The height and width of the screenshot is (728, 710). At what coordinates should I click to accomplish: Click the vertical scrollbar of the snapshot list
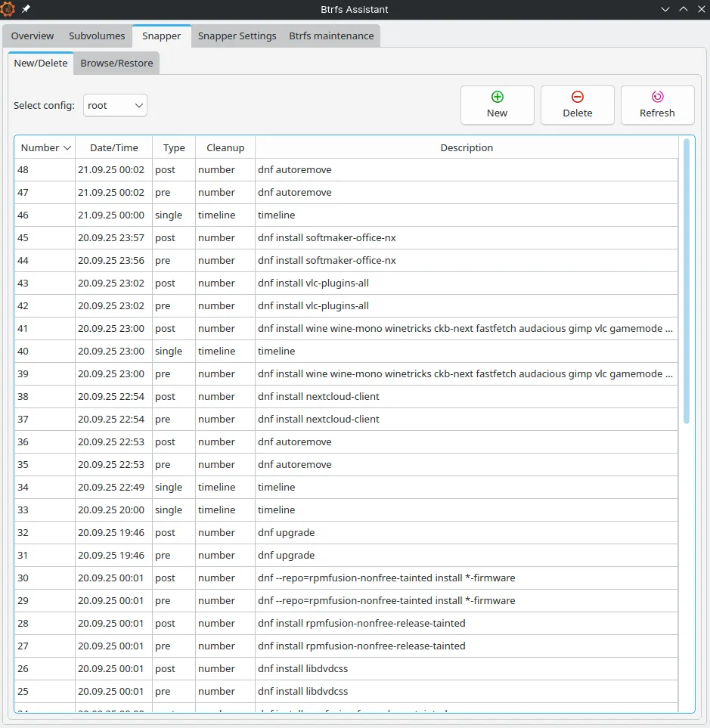coord(687,280)
